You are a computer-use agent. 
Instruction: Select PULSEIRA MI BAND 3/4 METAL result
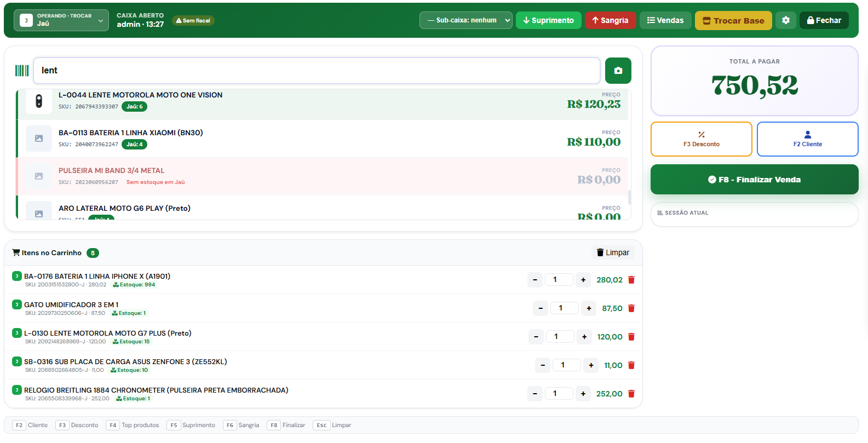323,176
